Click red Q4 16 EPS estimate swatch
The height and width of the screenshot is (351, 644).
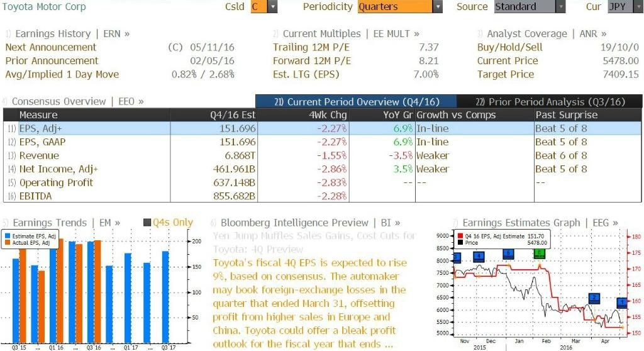460,237
